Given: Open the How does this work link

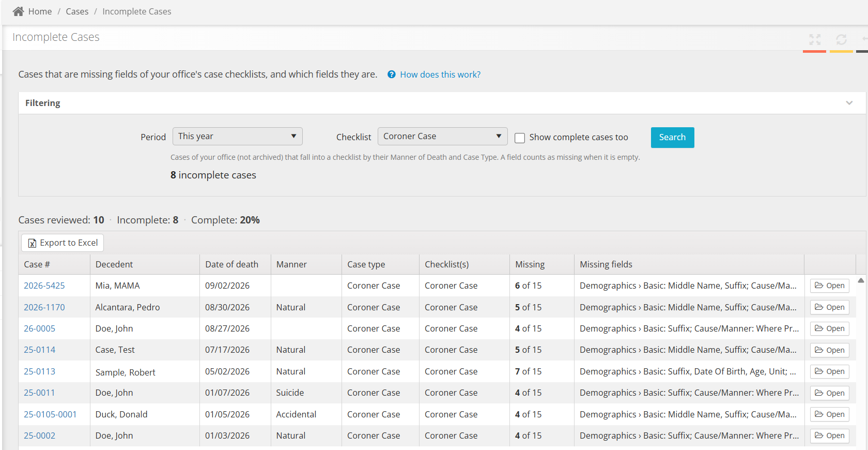Looking at the screenshot, I should (440, 74).
